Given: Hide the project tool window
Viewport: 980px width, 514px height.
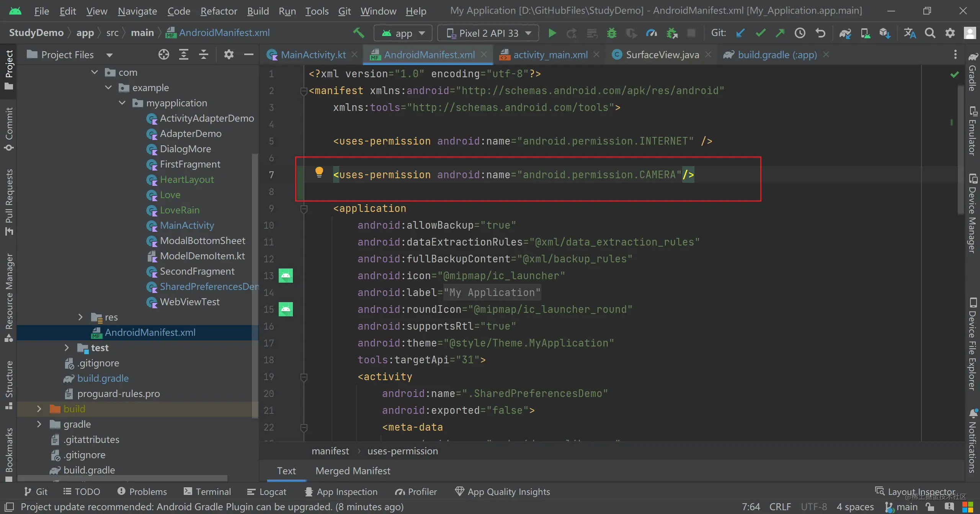Looking at the screenshot, I should pyautogui.click(x=249, y=55).
